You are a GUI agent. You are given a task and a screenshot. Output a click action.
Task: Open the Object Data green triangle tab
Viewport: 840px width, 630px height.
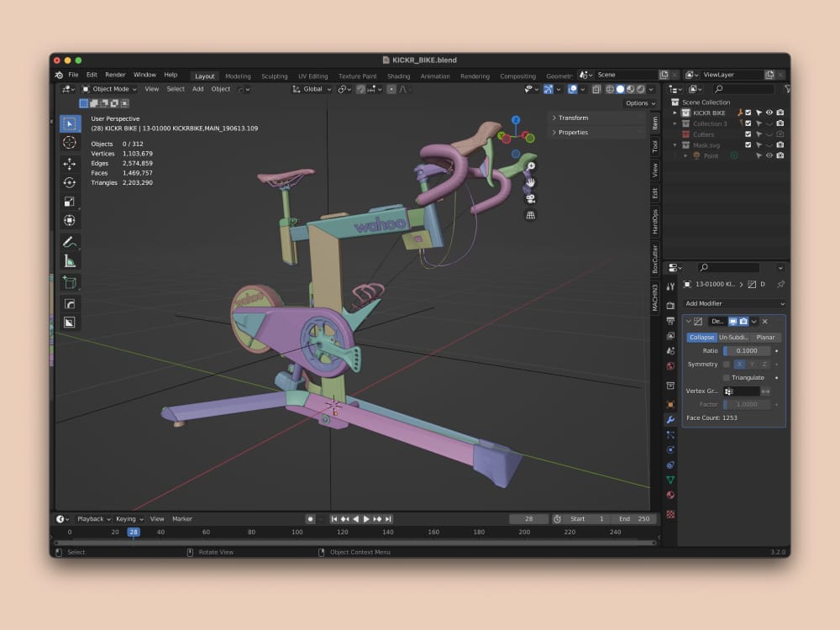(670, 480)
